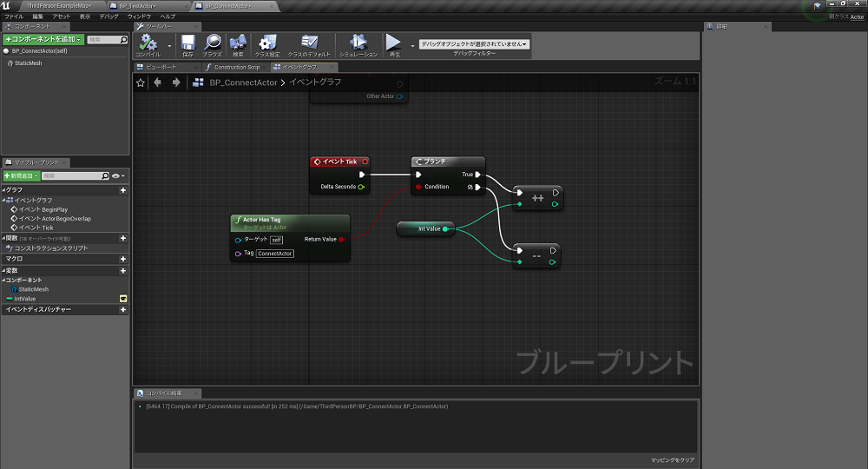The image size is (868, 469).
Task: Open My Blueprint view options eye dropdown
Action: click(x=118, y=176)
